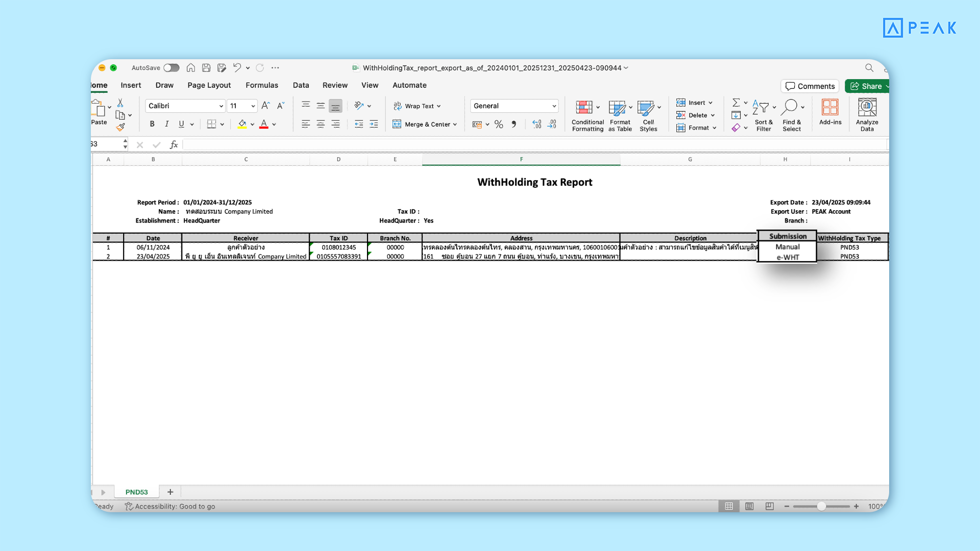Image resolution: width=980 pixels, height=551 pixels.
Task: Adjust the zoom slider in status bar
Action: pos(822,506)
